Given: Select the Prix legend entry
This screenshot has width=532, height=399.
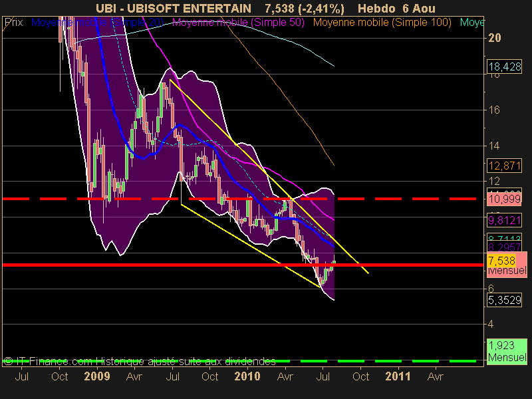Looking at the screenshot, I should (14, 23).
